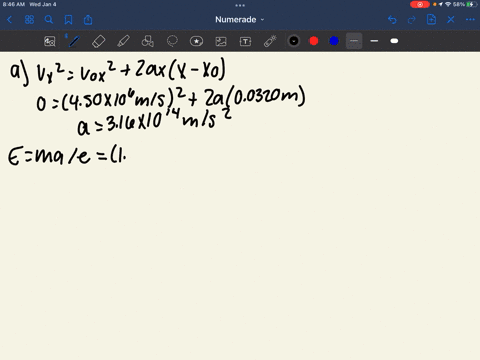Viewport: 480px width, 360px height.
Task: Go back with the left arrow
Action: 9,20
